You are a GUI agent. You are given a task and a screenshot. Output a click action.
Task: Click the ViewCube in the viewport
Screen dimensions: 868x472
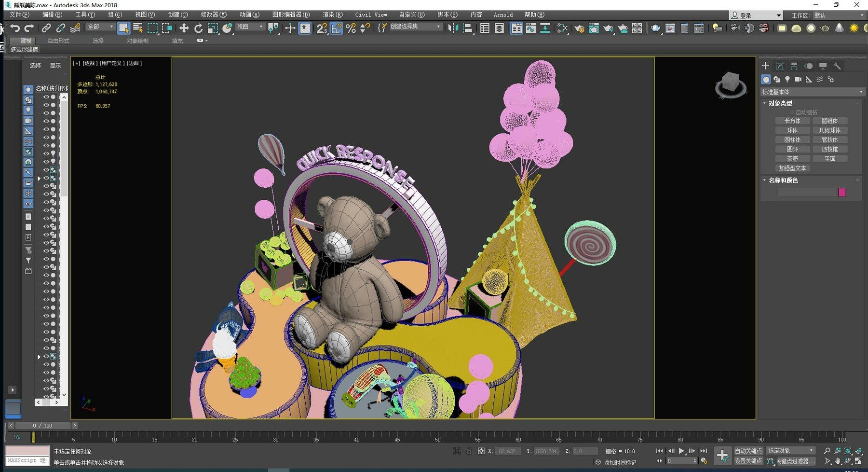731,85
